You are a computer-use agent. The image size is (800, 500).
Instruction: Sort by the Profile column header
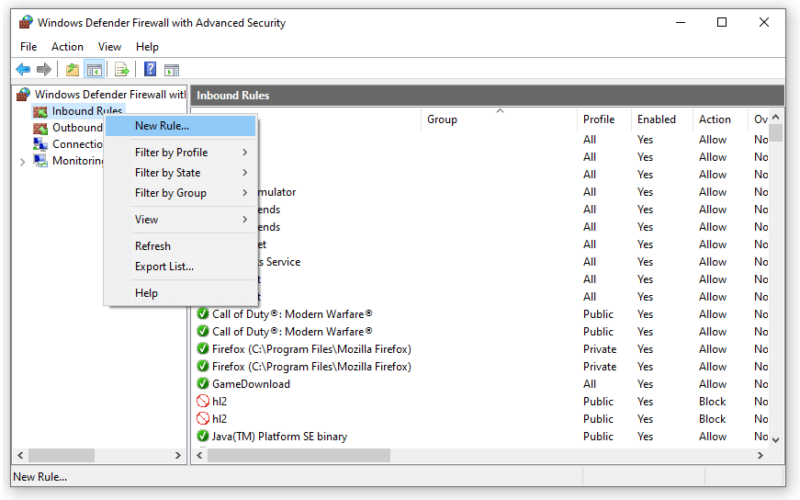pos(604,119)
